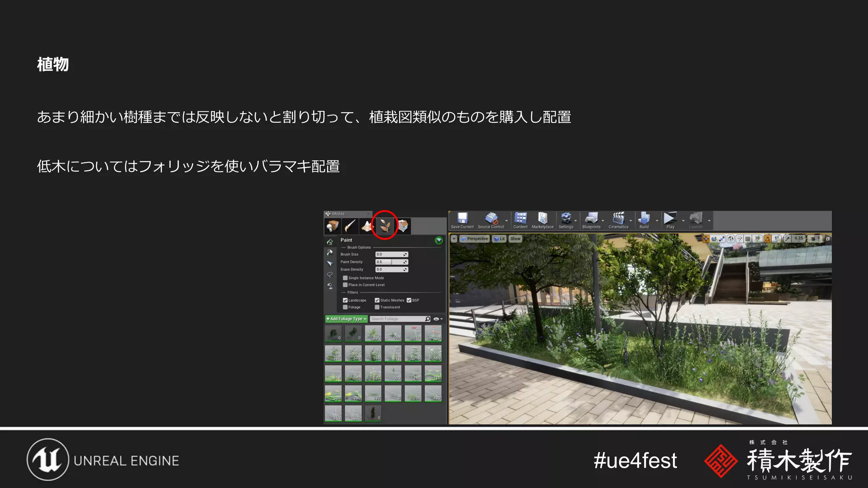Select foliage thumbnail with count 702
The image size is (868, 488).
point(433,333)
